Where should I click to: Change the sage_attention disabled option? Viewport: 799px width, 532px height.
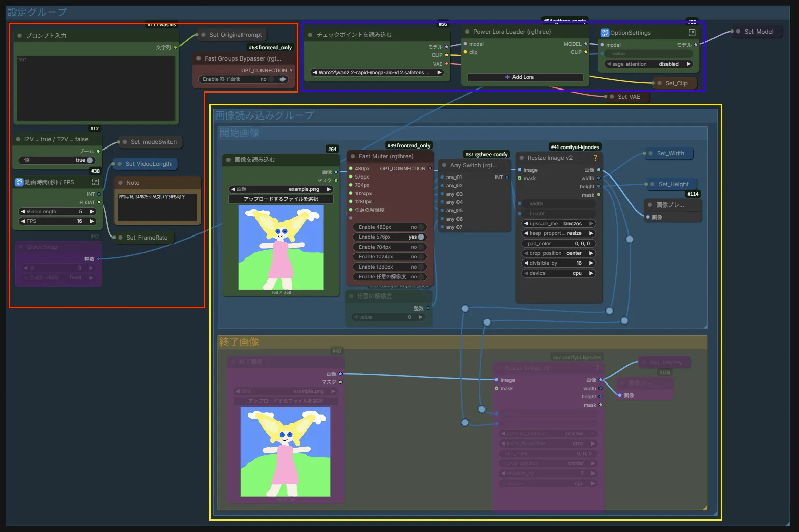[x=648, y=64]
